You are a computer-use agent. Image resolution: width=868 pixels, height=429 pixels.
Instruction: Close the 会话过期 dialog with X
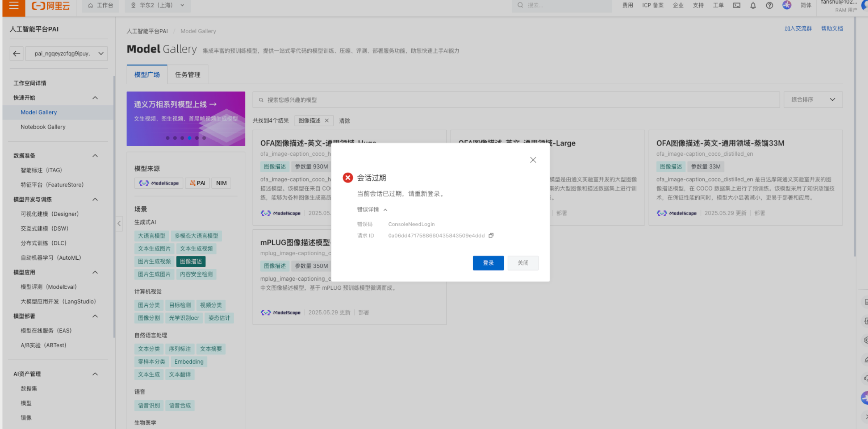click(x=533, y=160)
